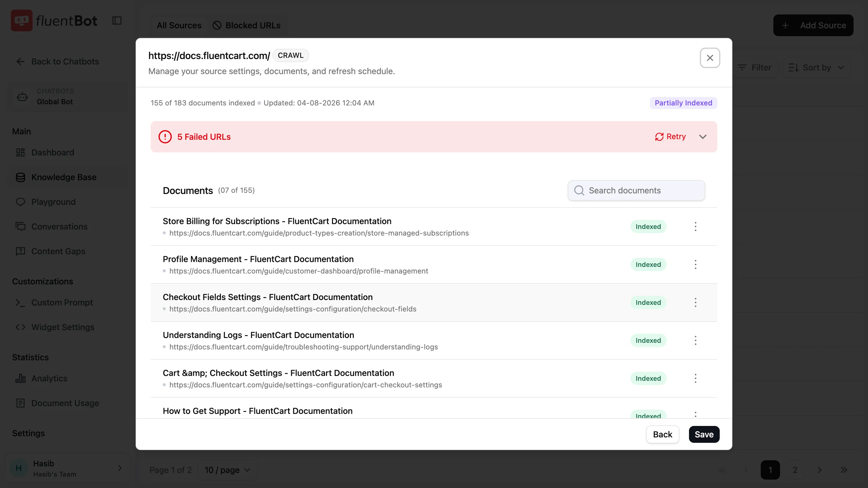Open the understanding-logs URL

303,347
